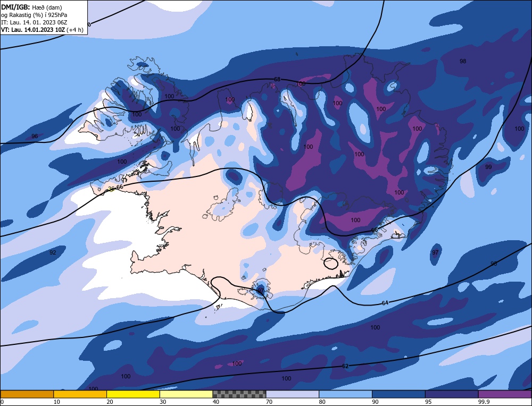
Task: Click the '36' value label at the coast
Action: (x=111, y=189)
